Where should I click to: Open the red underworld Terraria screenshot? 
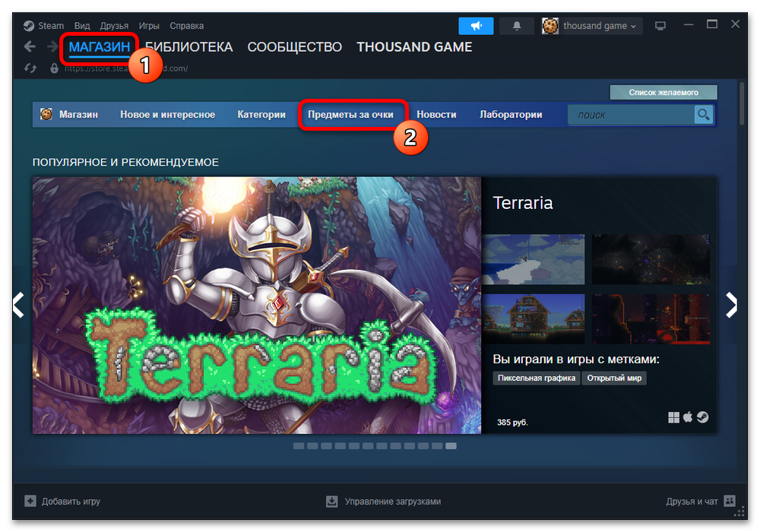[x=651, y=318]
